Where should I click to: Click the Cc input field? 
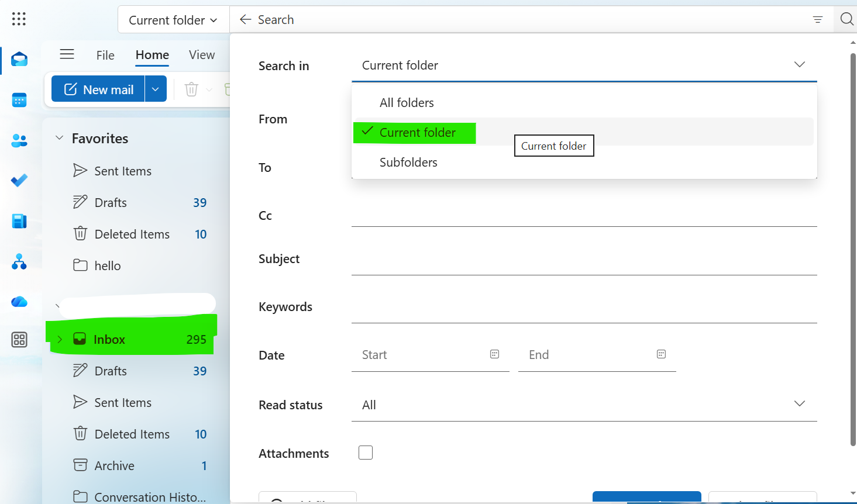584,212
